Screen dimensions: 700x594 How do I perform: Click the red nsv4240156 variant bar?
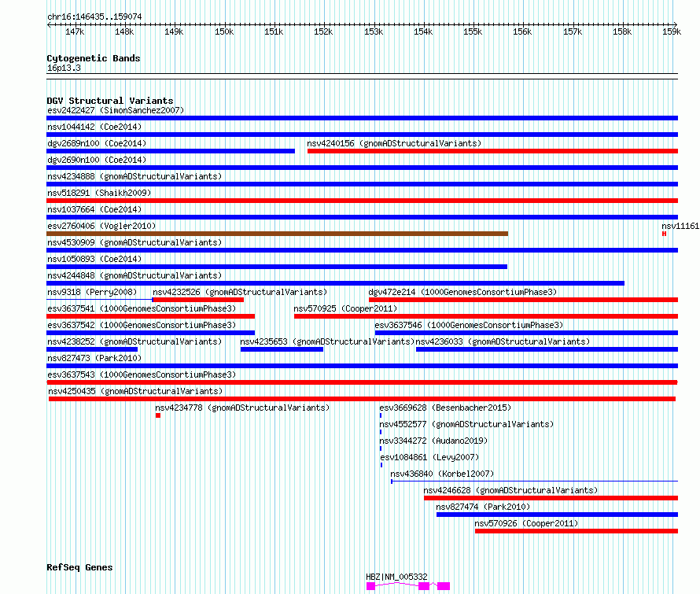click(493, 151)
